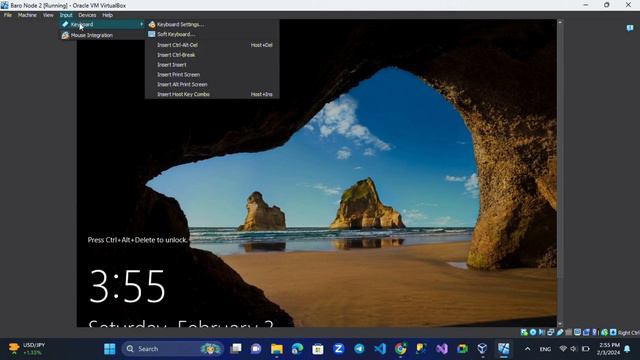Click the taskbar Search box
The image size is (640, 360).
click(173, 349)
